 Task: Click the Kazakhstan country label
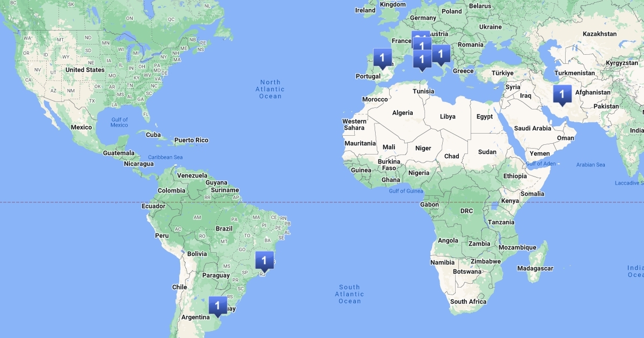(599, 34)
